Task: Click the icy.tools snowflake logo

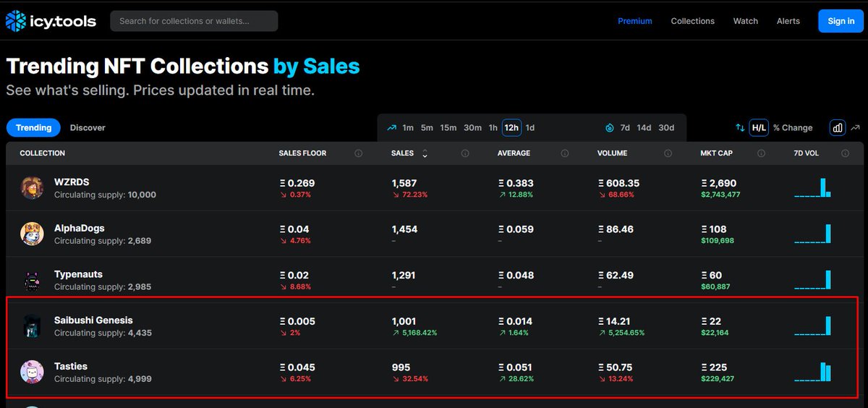Action: point(15,21)
